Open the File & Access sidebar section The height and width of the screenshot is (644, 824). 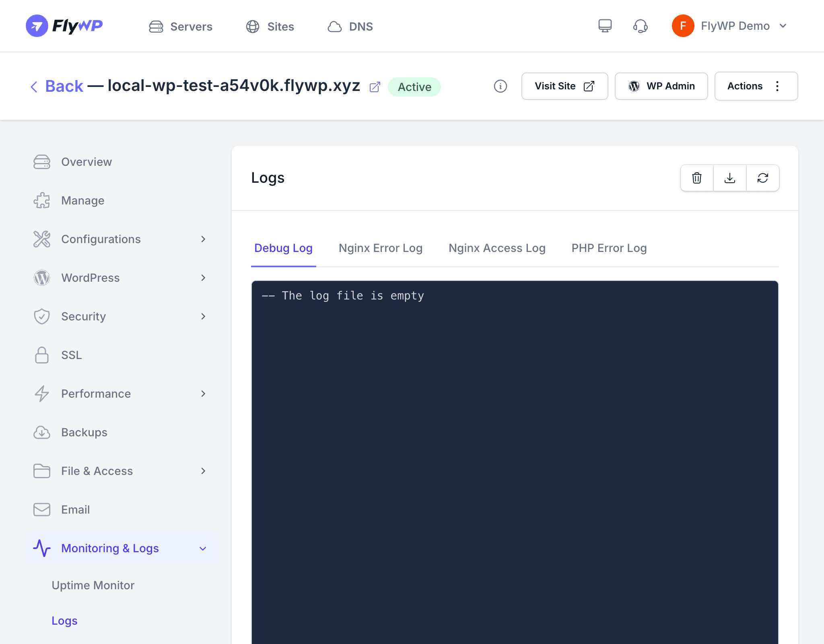pyautogui.click(x=122, y=471)
